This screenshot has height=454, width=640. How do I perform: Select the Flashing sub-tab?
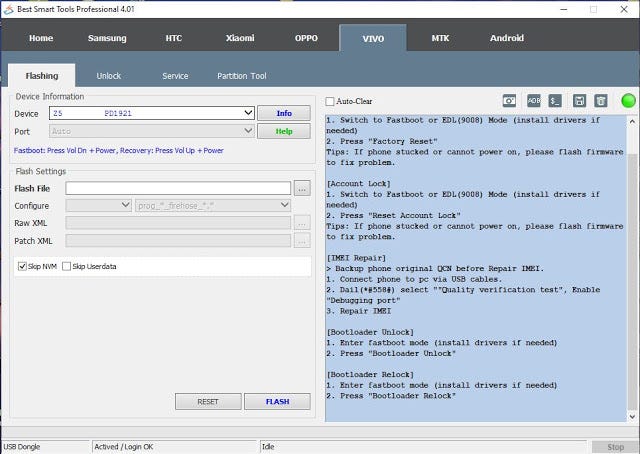[x=42, y=76]
